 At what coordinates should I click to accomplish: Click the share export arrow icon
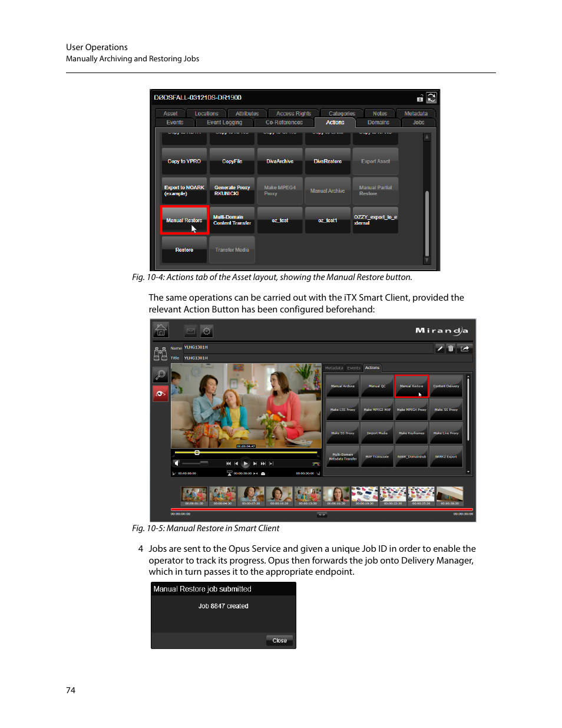465,348
